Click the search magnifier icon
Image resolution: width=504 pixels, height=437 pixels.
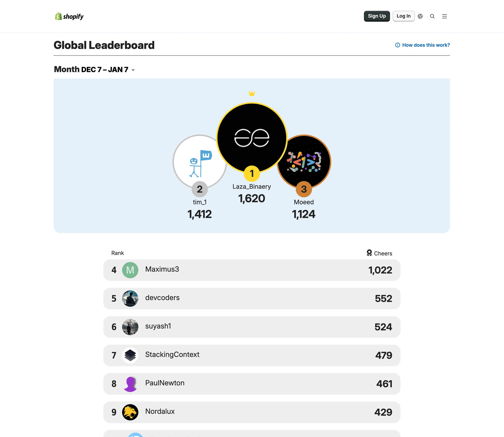click(432, 16)
